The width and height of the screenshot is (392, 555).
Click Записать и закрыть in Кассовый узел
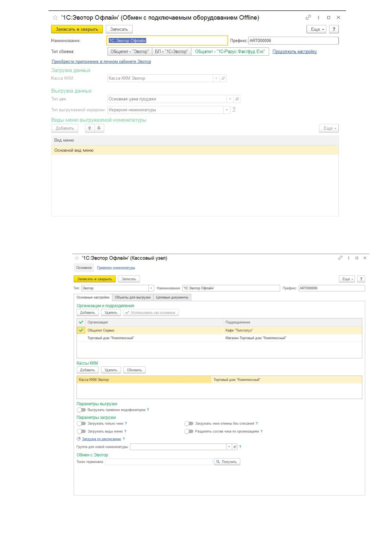click(95, 279)
